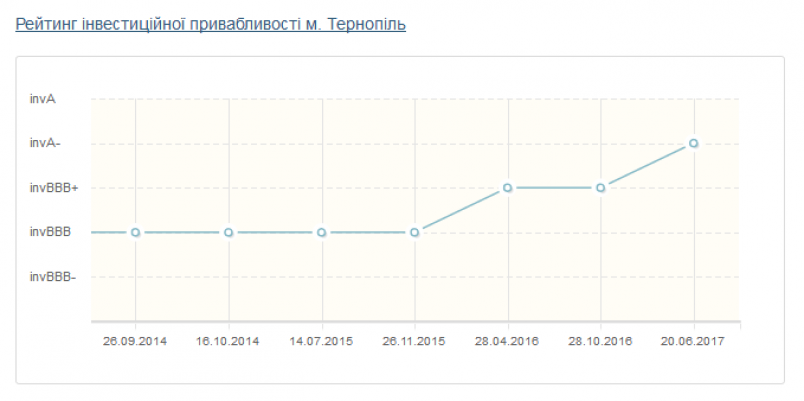This screenshot has height=401, width=804.
Task: Click the invBBB- axis label
Action: click(53, 277)
